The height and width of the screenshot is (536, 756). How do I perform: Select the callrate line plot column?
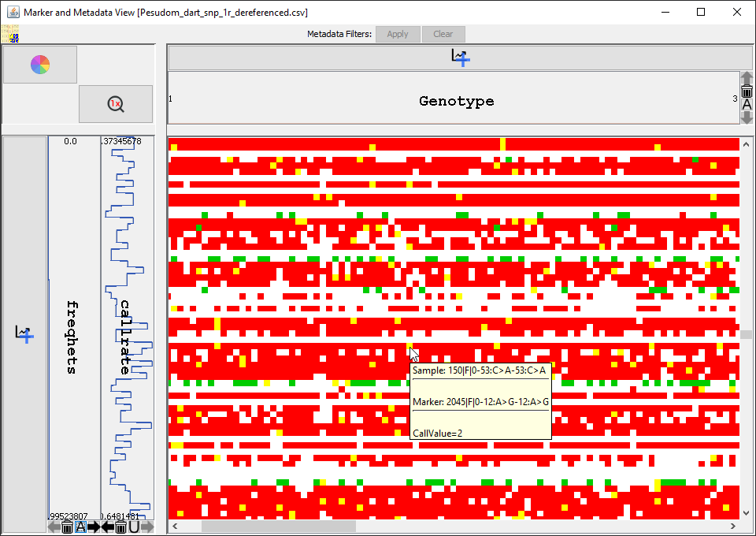tap(128, 328)
